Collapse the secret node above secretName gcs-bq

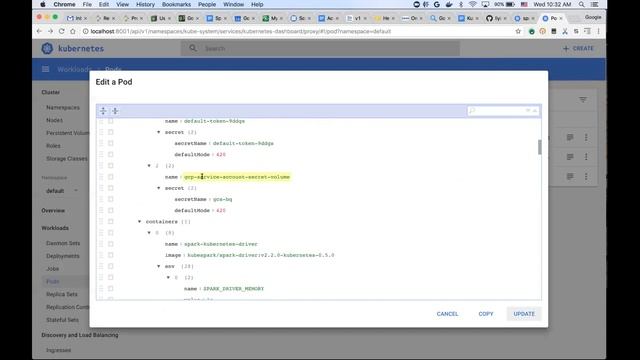[x=159, y=188]
